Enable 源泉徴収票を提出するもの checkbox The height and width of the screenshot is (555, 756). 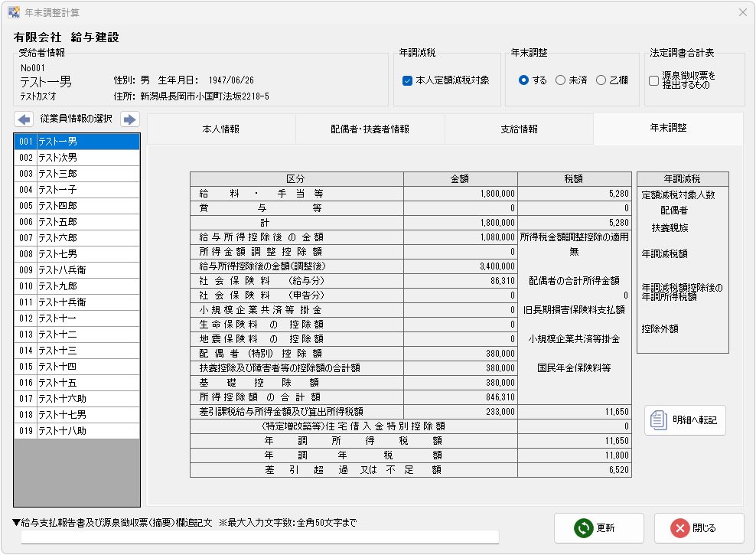pos(653,80)
